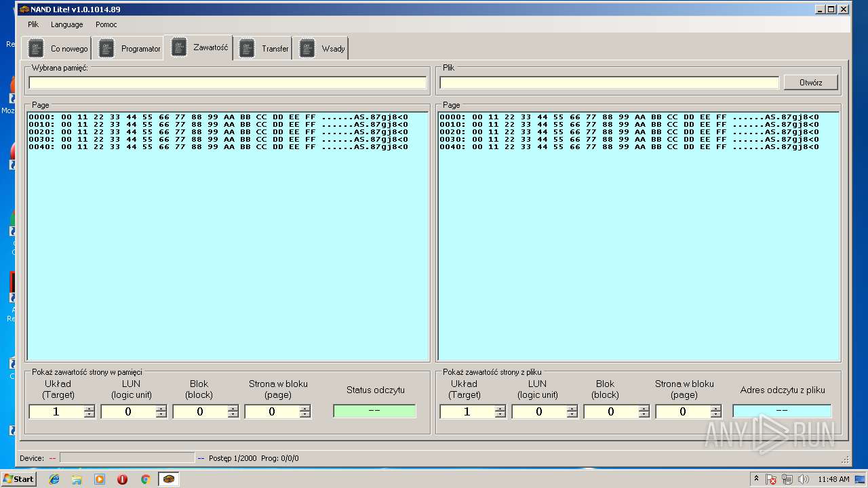The width and height of the screenshot is (868, 488).
Task: Decrease memory Układ (Target) spinner value
Action: [x=89, y=414]
